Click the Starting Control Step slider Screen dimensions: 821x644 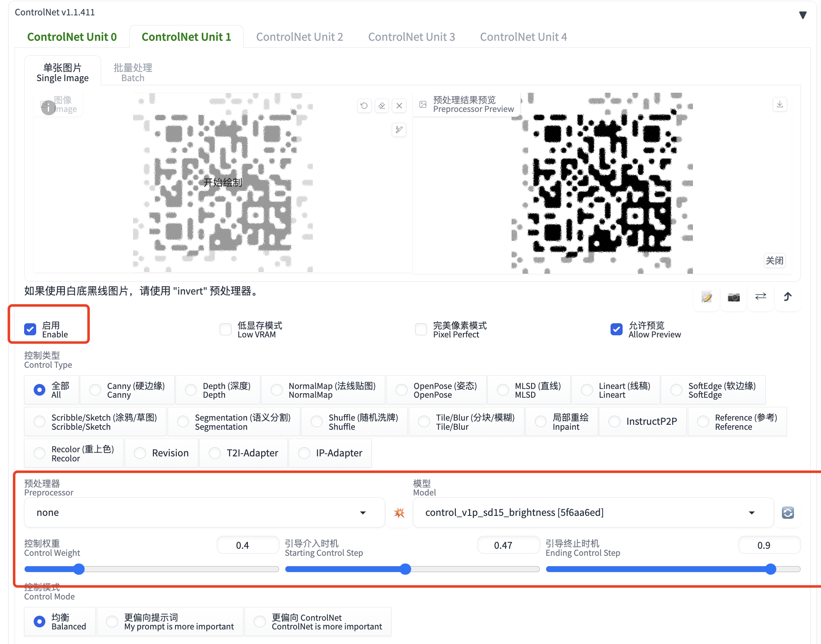pyautogui.click(x=412, y=569)
